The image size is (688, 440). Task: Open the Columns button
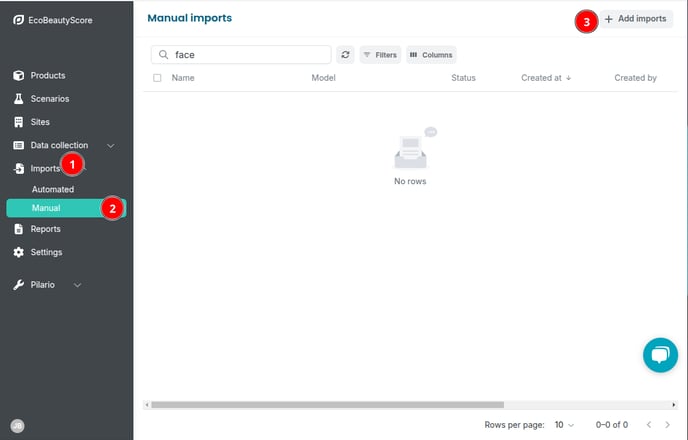(x=431, y=55)
